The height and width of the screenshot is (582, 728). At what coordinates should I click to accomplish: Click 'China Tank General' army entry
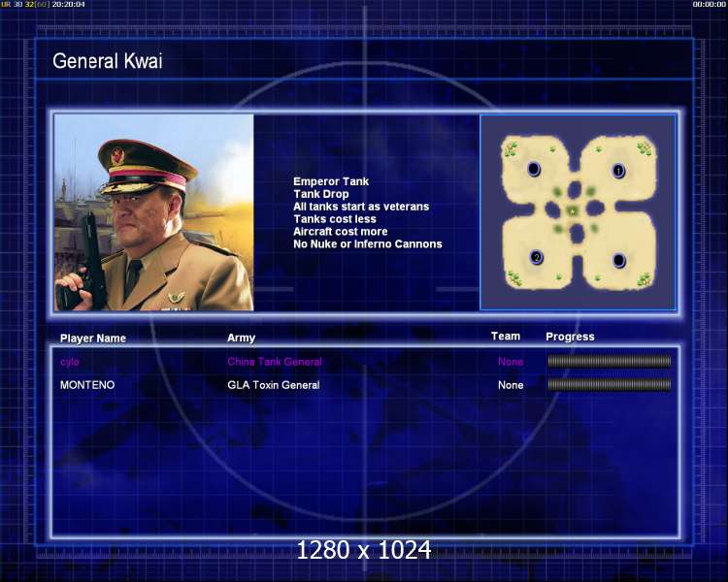(275, 362)
